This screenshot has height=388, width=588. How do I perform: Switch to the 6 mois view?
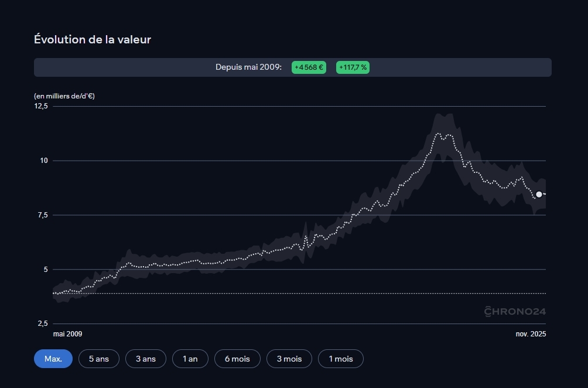[237, 359]
